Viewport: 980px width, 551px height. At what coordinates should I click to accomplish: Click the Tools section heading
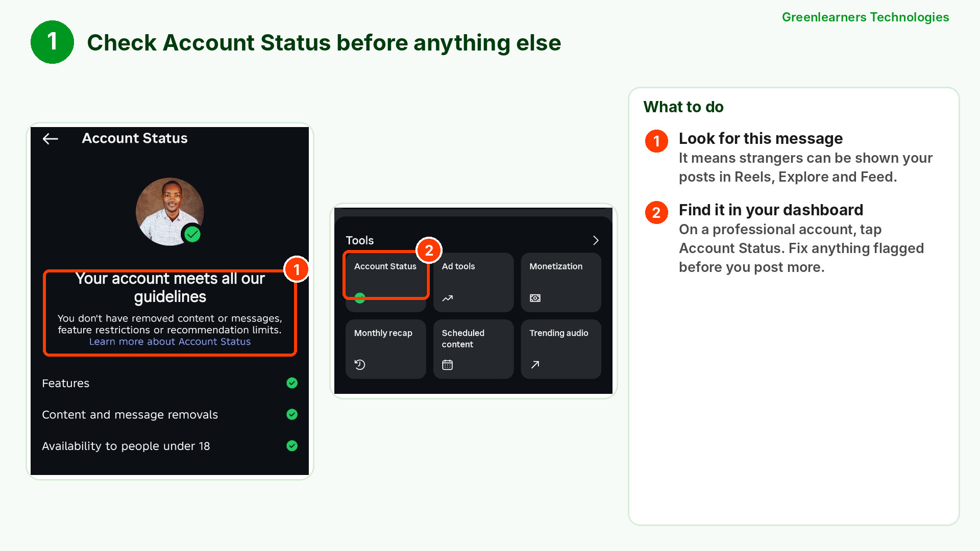pos(360,240)
